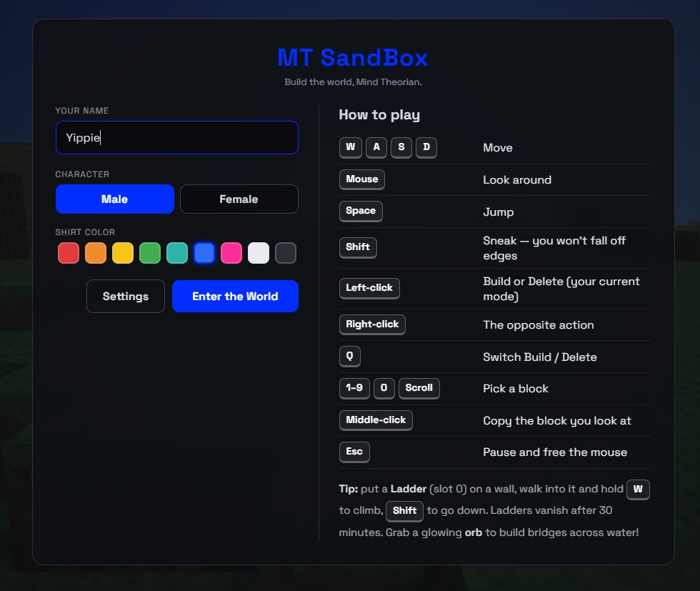This screenshot has width=700, height=591.
Task: Click the 'Move' description text
Action: coord(498,148)
